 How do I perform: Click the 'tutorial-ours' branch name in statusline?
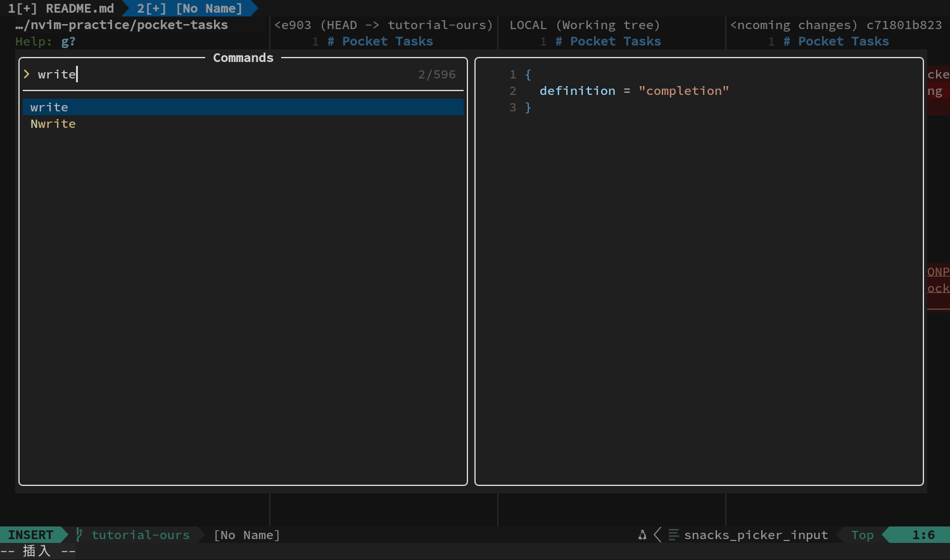pos(141,535)
